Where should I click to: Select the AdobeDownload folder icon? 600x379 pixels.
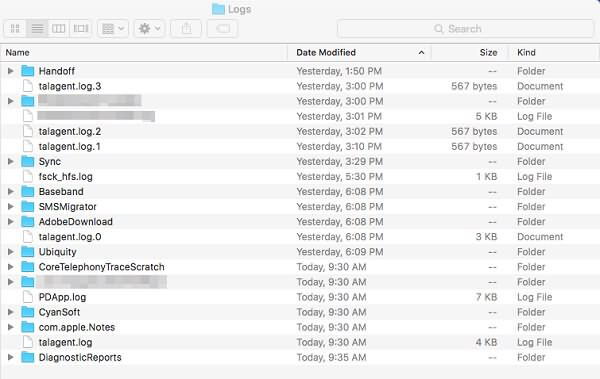28,221
